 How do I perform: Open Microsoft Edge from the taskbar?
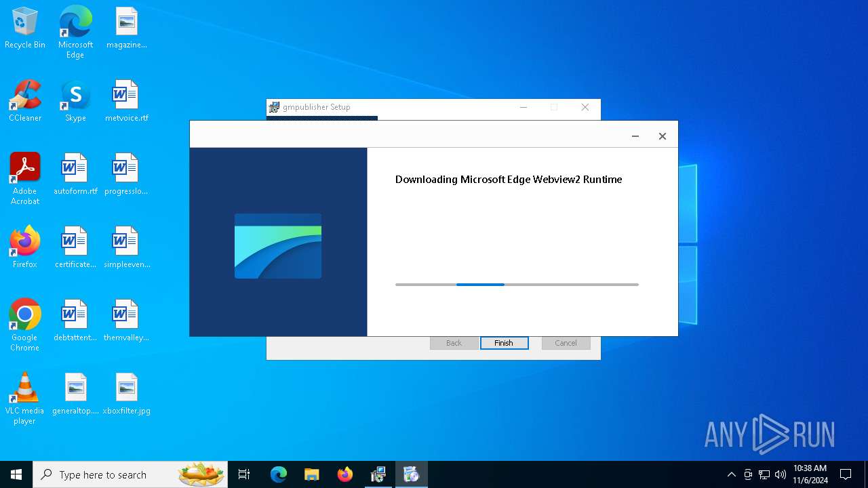point(279,474)
